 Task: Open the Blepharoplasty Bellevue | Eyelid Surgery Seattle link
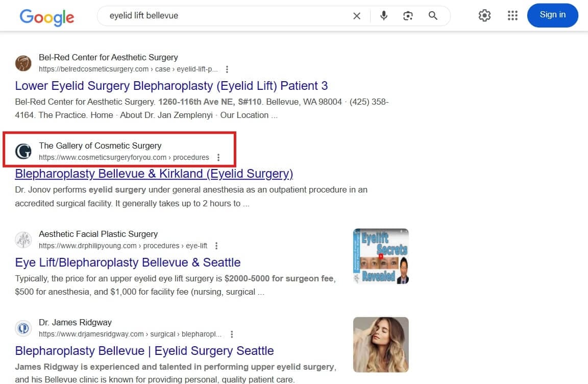tap(144, 351)
